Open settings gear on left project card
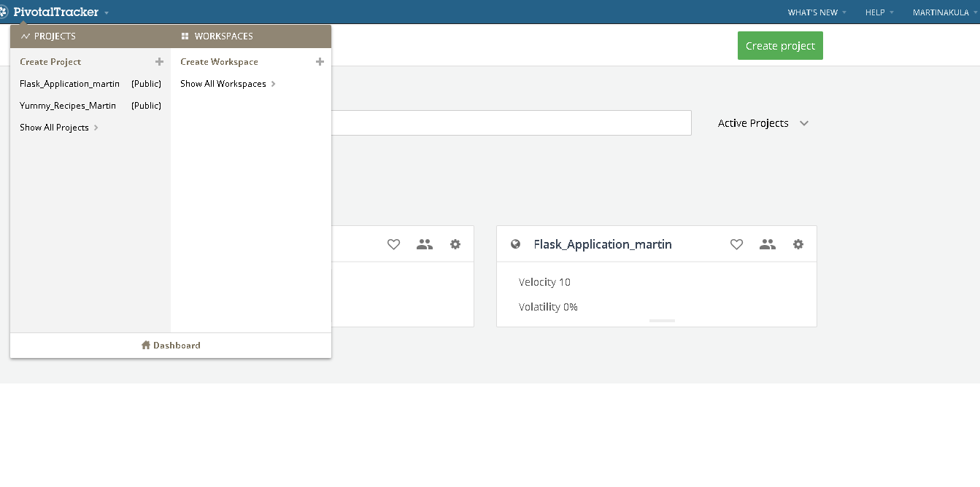Viewport: 980px width, 487px height. coord(455,244)
